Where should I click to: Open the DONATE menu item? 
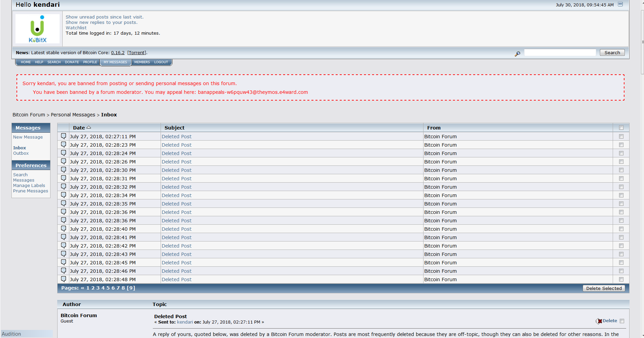click(x=72, y=62)
